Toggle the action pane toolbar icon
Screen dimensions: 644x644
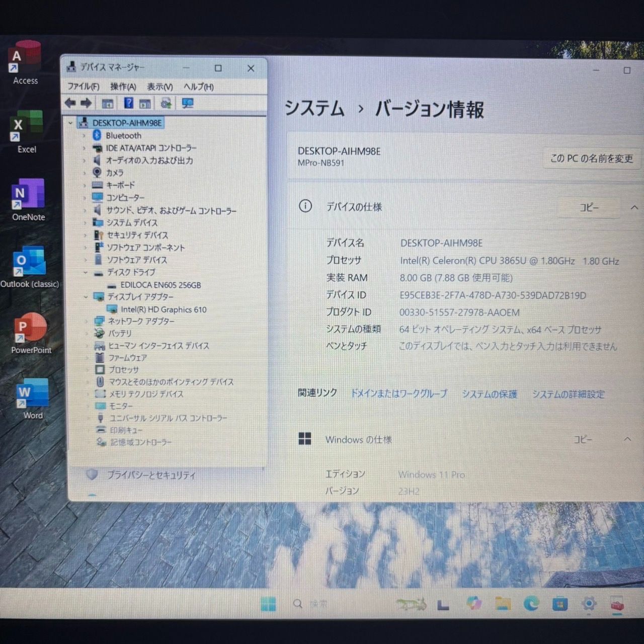[x=145, y=104]
